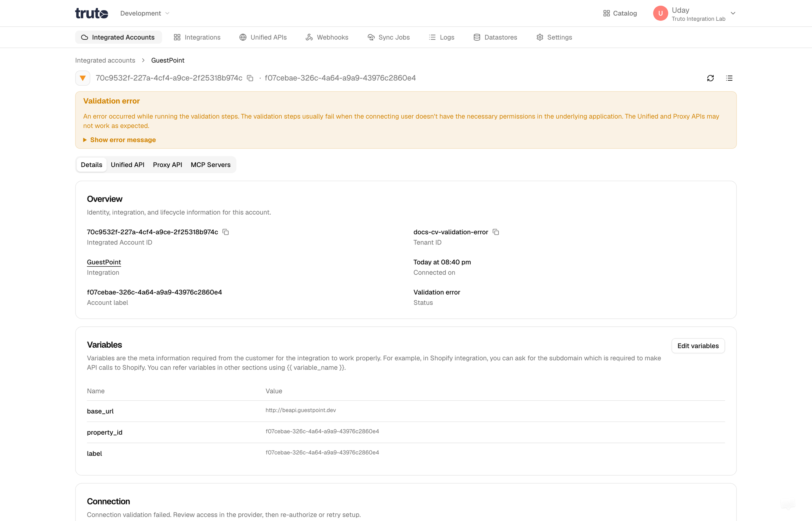Click the base_url value http://beapi.guestpoint.dev

click(x=301, y=411)
